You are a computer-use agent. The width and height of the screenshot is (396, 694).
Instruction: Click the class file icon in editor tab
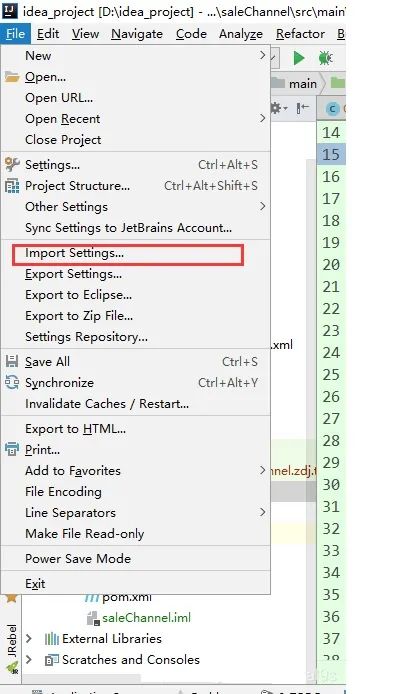click(x=332, y=108)
